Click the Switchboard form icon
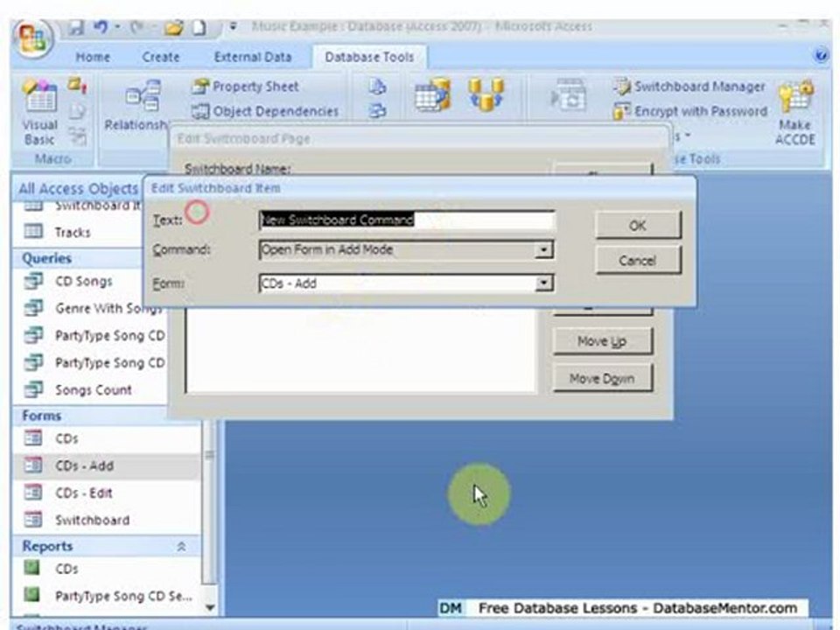 (x=33, y=519)
